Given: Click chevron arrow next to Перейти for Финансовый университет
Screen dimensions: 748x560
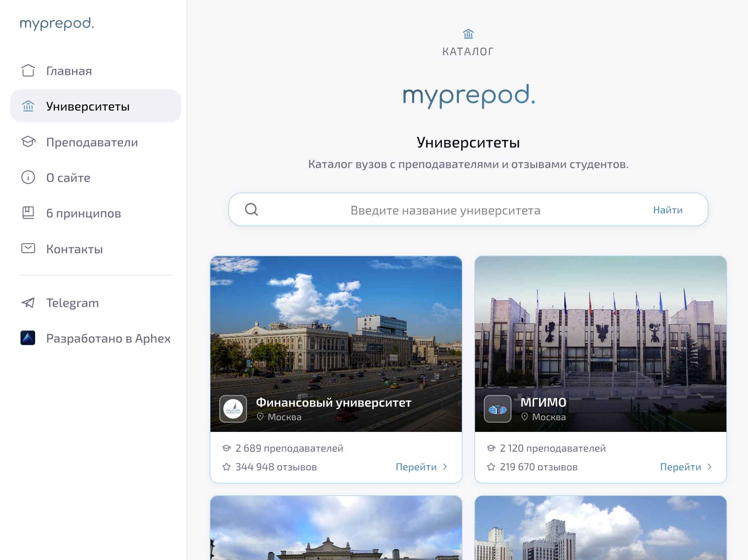Looking at the screenshot, I should click(445, 467).
